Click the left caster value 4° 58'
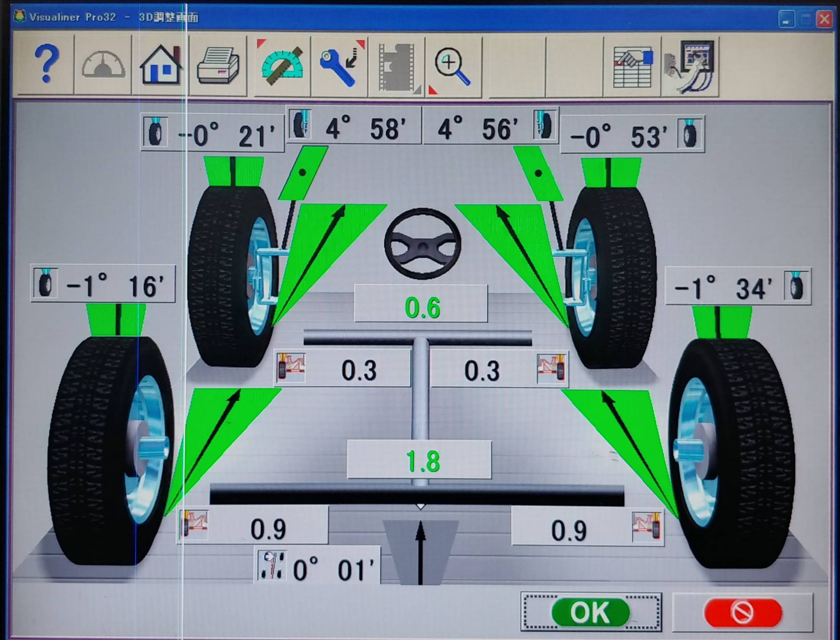 tap(354, 127)
